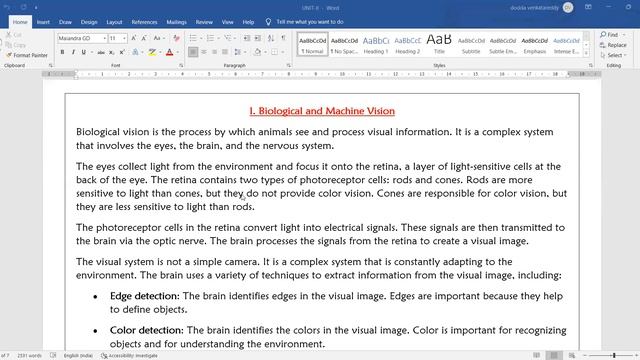Toggle Print Layout view
640x360 pixels.
pos(554,356)
